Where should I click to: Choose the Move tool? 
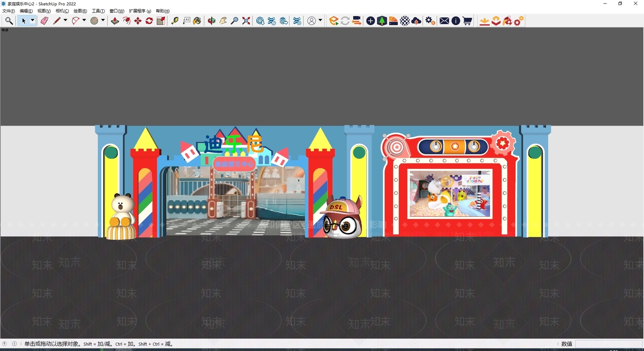[x=138, y=21]
